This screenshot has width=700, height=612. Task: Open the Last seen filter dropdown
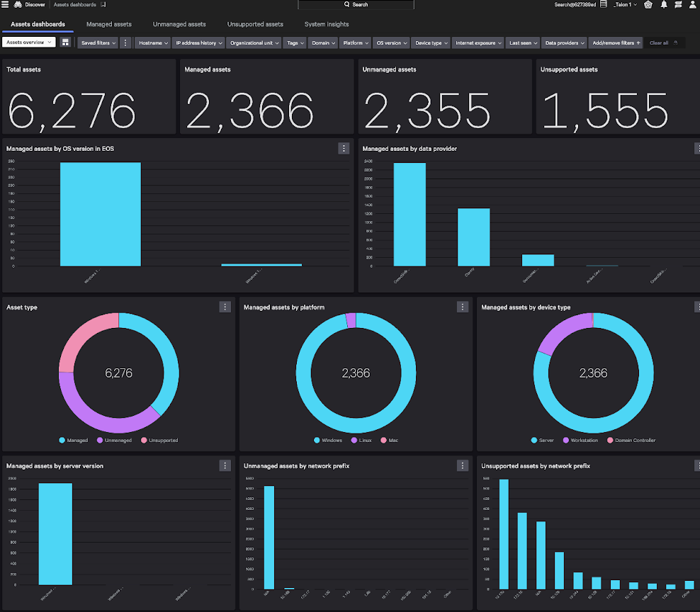522,42
